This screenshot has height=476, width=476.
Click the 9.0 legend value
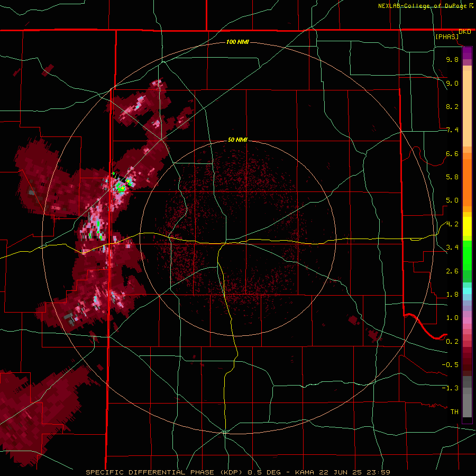(452, 83)
